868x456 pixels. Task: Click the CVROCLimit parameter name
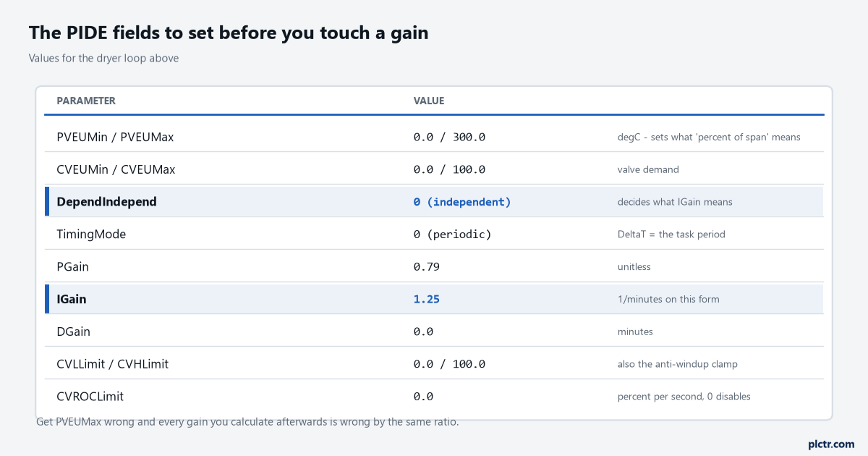[x=90, y=397]
